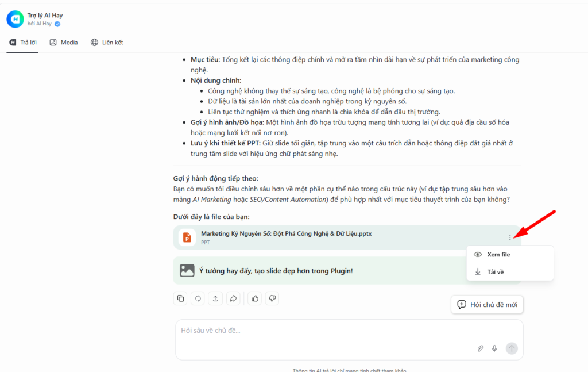Viewport: 588px width, 372px height.
Task: Choose Tải về to download file
Action: pos(510,272)
